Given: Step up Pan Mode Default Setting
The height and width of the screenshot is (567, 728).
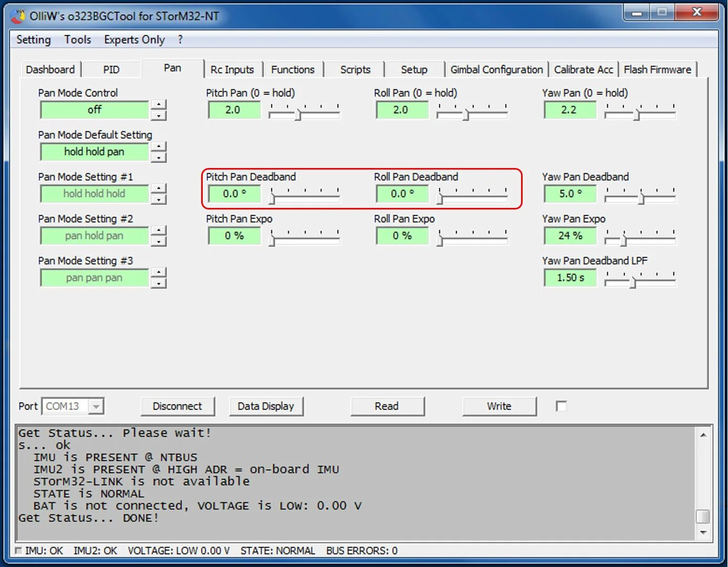Looking at the screenshot, I should 159,146.
